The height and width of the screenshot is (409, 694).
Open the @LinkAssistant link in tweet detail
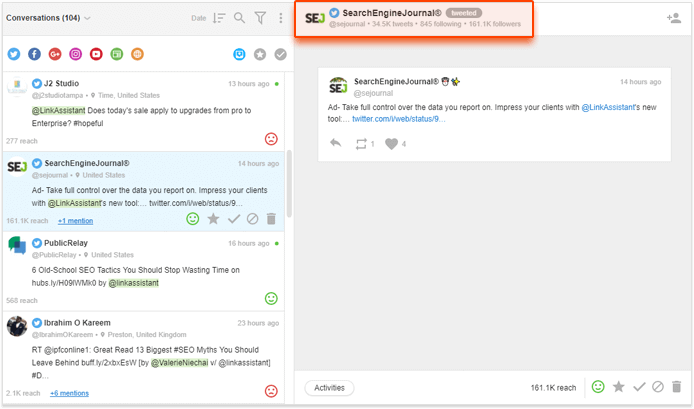608,107
